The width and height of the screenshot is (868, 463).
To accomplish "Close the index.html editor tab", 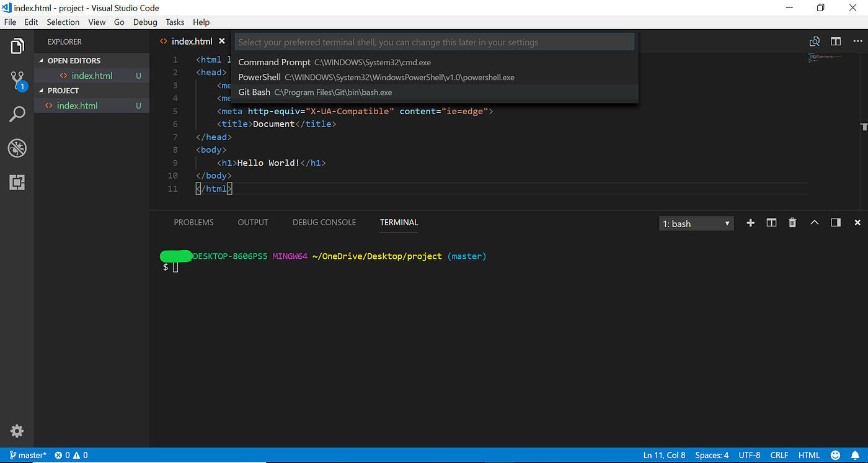I will [x=222, y=42].
